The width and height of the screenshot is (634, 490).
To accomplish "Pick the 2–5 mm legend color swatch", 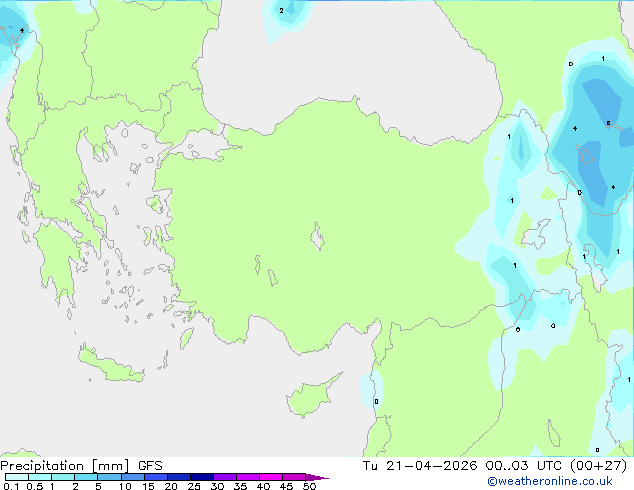I will point(86,477).
